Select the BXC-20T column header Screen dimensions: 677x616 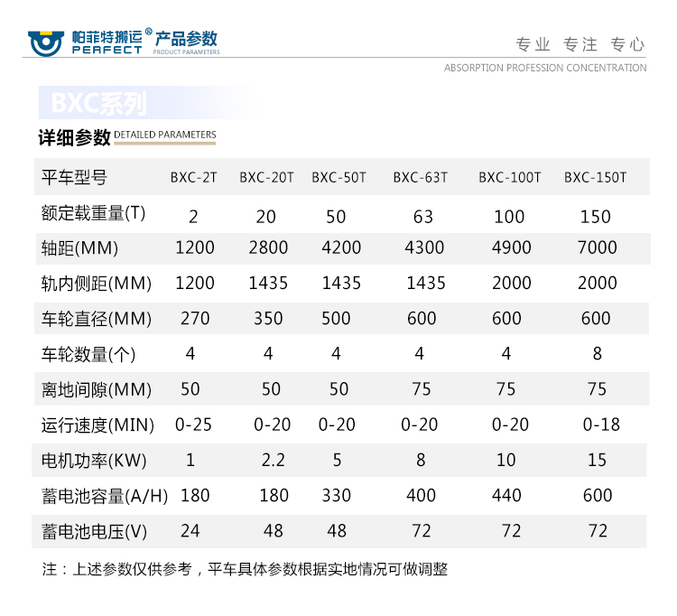[266, 177]
